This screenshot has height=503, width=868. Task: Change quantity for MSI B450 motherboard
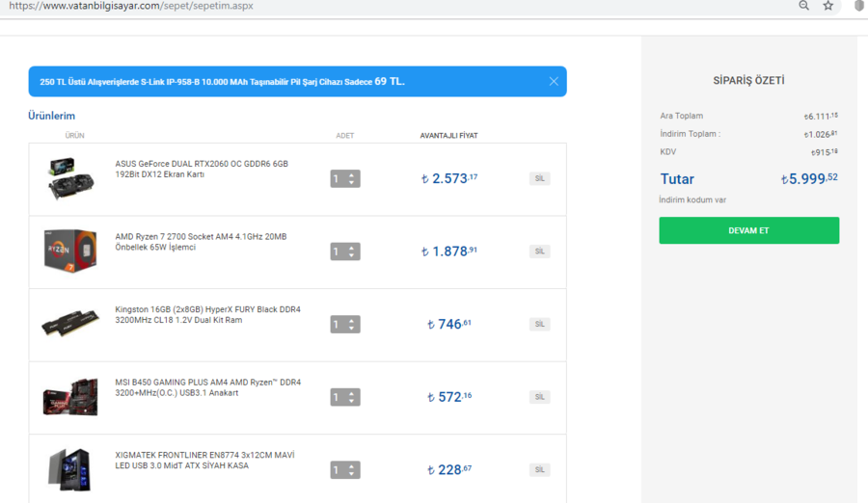coord(345,397)
